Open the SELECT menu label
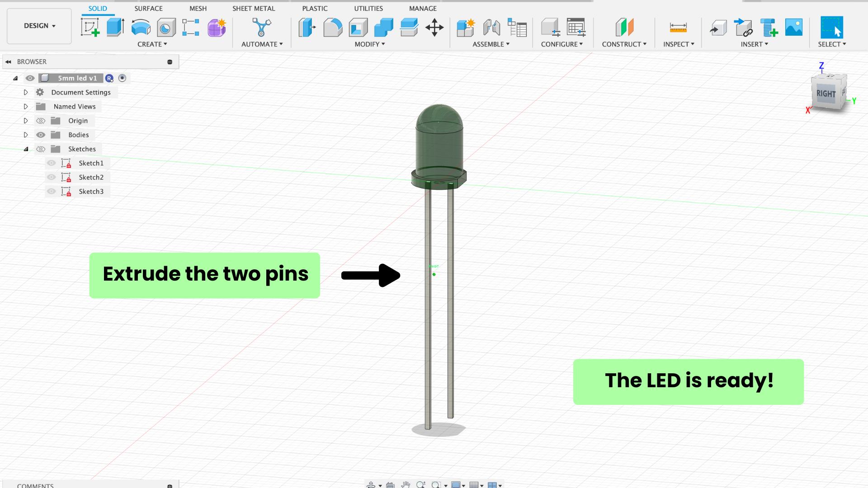This screenshot has height=488, width=868. tap(832, 44)
